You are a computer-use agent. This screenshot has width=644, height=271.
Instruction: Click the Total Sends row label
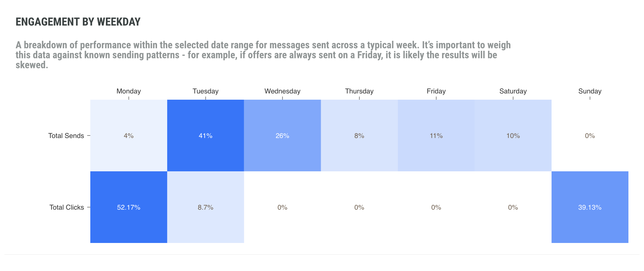click(x=66, y=136)
